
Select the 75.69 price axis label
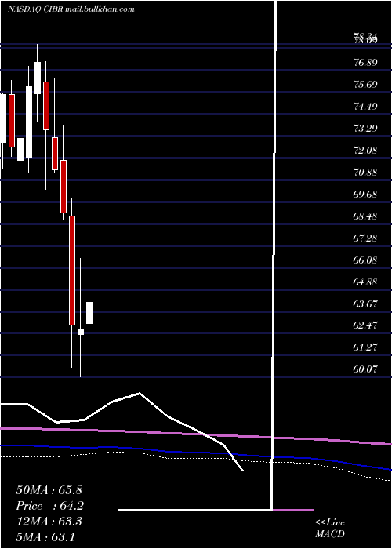[366, 85]
